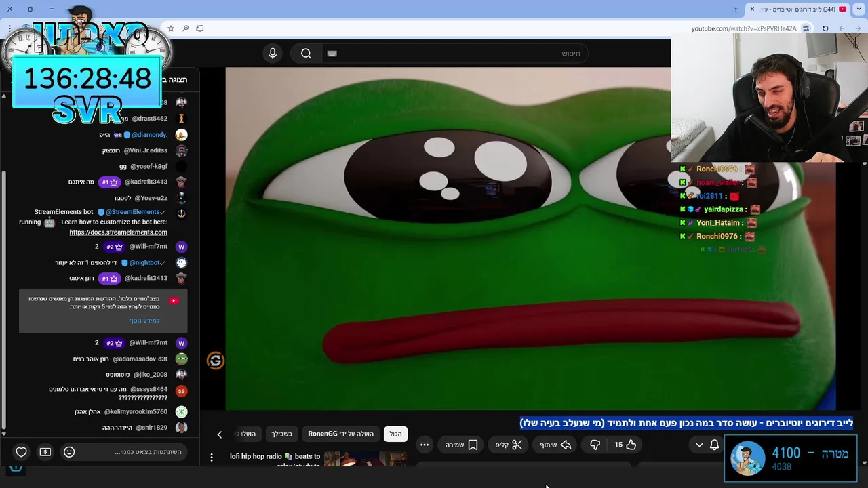Dislike the video with thumbs down
Screen dimensions: 868x488
tap(595, 445)
